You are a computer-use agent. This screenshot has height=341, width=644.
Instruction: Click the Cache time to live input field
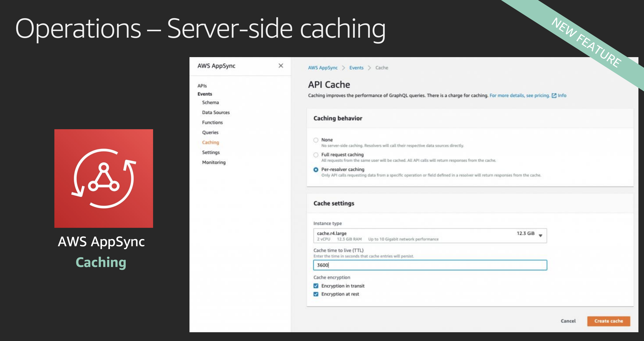coord(430,265)
